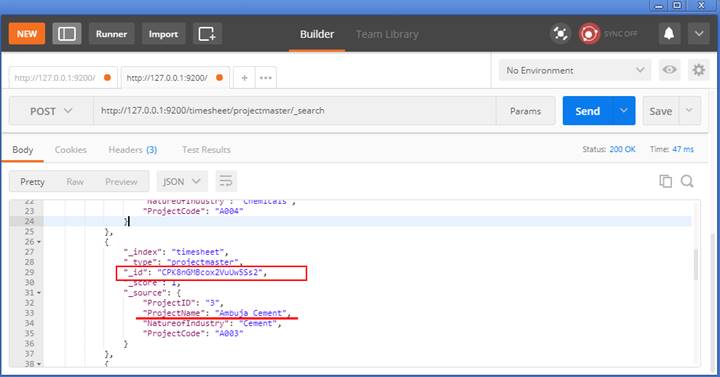This screenshot has height=377, width=720.
Task: Open the POST method dropdown
Action: (x=51, y=111)
